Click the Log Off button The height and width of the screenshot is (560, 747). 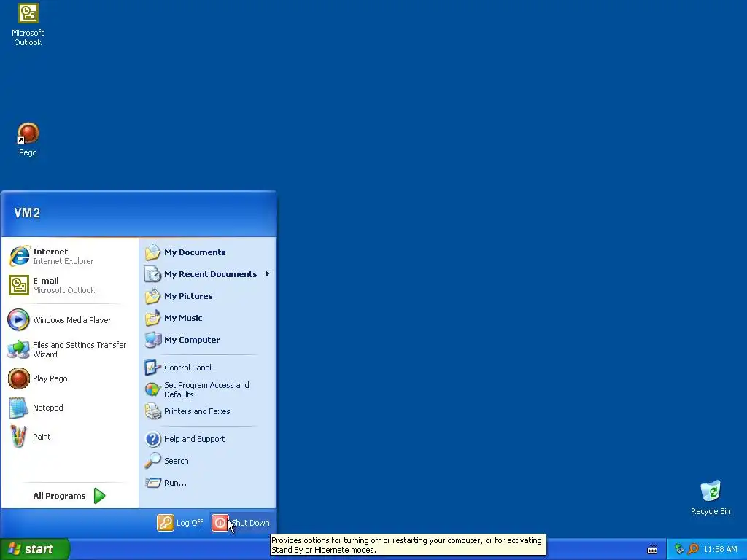pyautogui.click(x=180, y=523)
